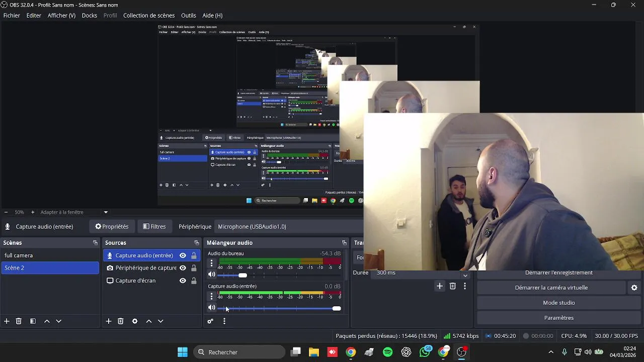Open the Outils menu

pos(189,16)
